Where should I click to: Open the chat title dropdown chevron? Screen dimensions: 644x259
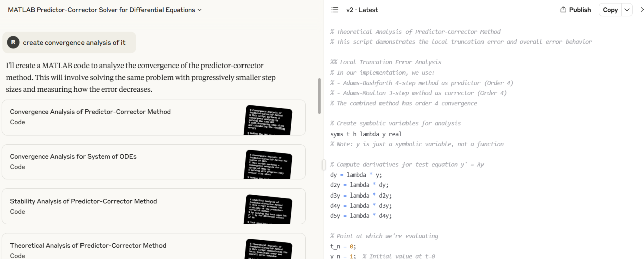pos(200,10)
